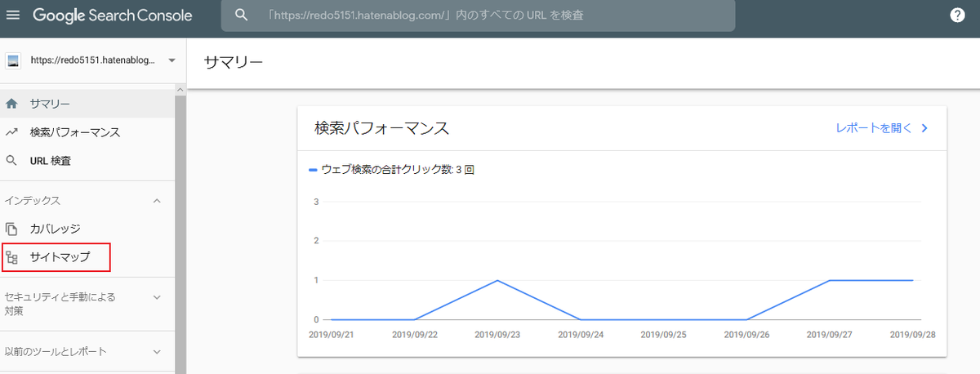The height and width of the screenshot is (374, 980).
Task: Click the Google Search Console logo
Action: [x=113, y=16]
